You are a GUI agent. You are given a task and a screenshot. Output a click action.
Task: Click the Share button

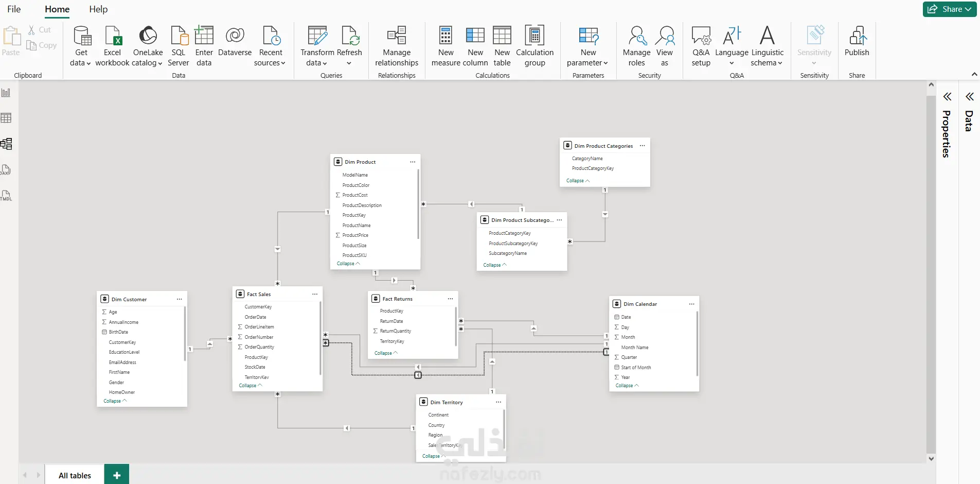click(950, 9)
